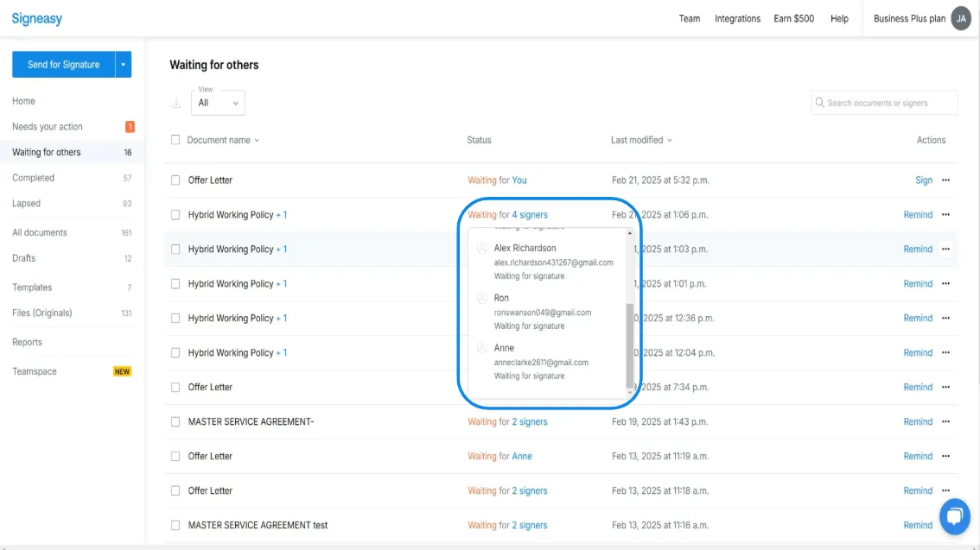
Task: Open the View All dropdown
Action: (x=218, y=103)
